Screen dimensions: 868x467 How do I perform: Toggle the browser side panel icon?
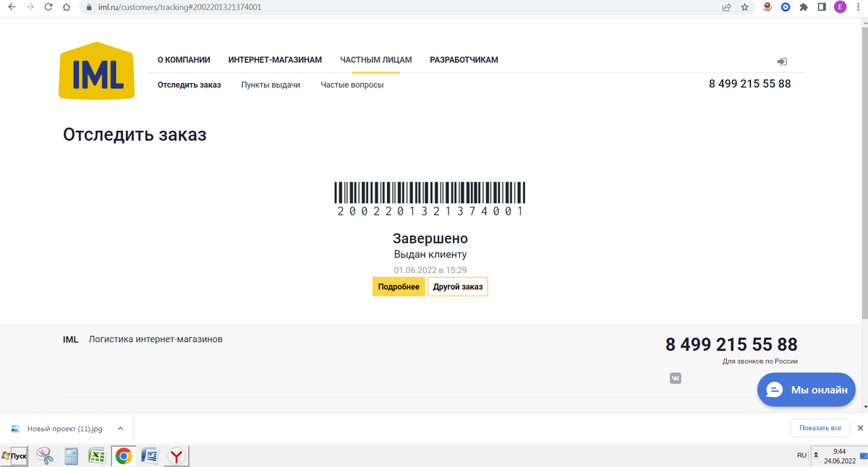[x=822, y=7]
